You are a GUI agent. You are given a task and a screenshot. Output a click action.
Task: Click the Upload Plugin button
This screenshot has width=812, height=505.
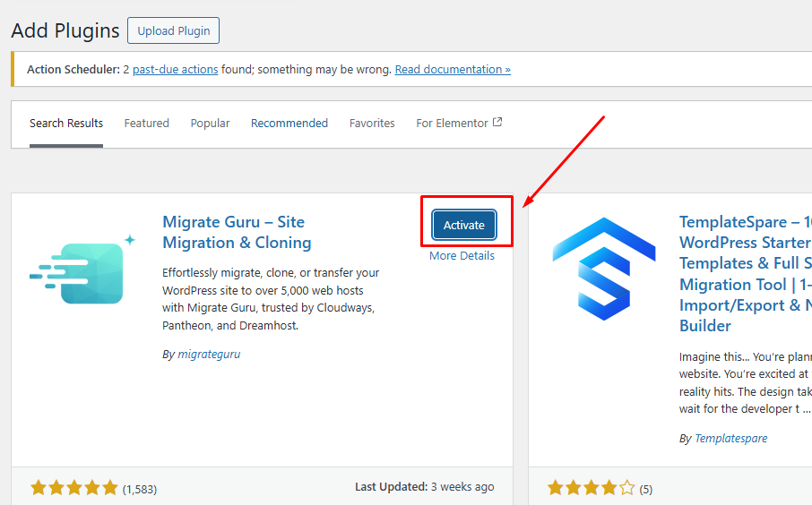click(174, 30)
